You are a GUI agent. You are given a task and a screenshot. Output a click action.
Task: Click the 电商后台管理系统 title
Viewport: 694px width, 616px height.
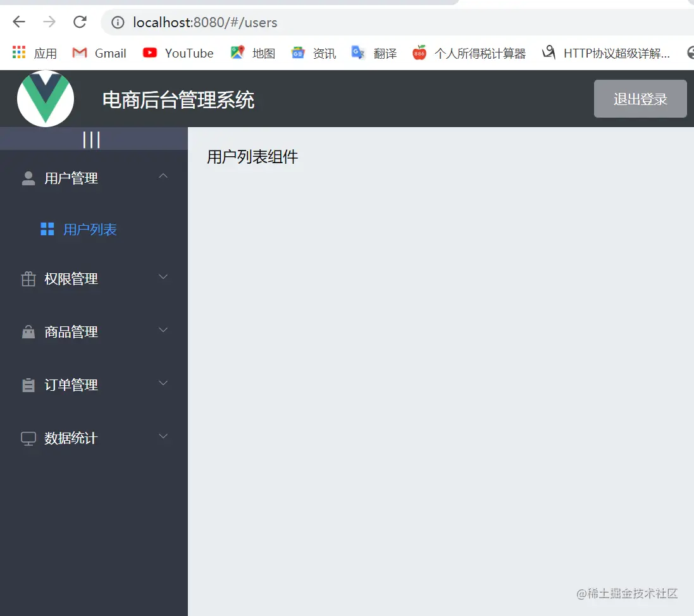tap(178, 99)
